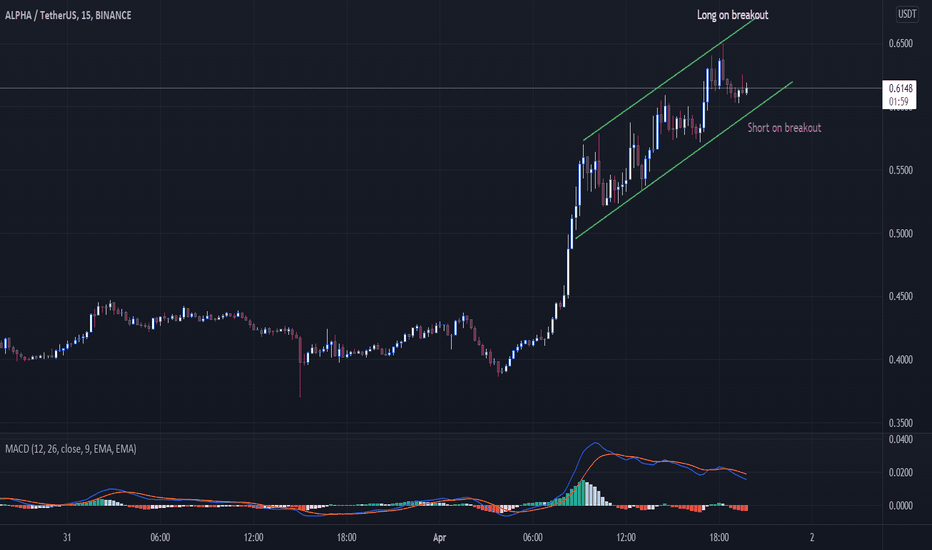
Task: Select the lower green channel trendline
Action: [x=684, y=161]
